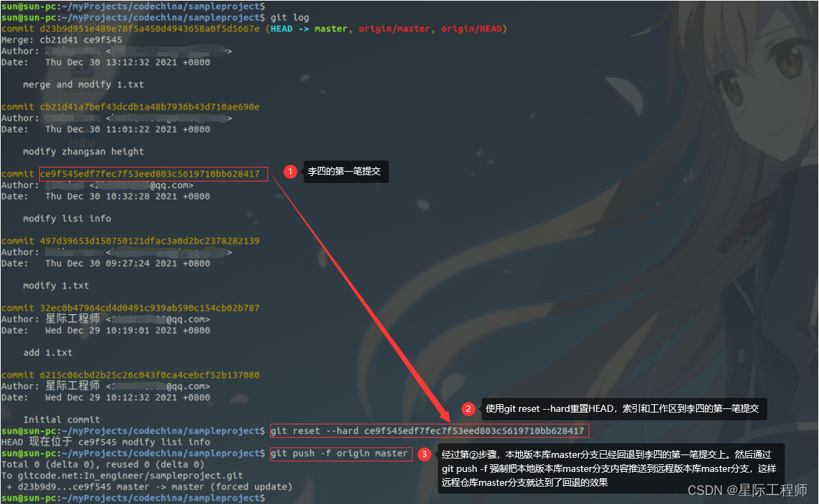Click commit hash 497d39653d150750121dfac3a0d2bc2378282139

click(x=149, y=241)
